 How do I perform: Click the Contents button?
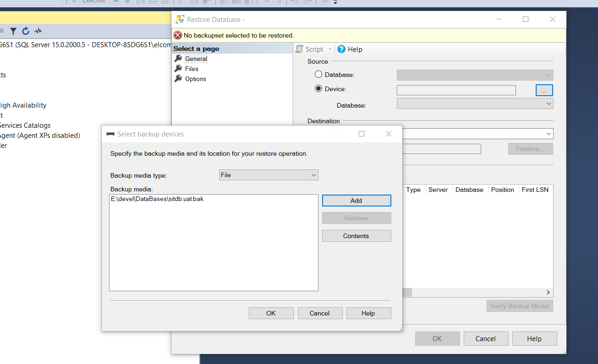pyautogui.click(x=356, y=236)
